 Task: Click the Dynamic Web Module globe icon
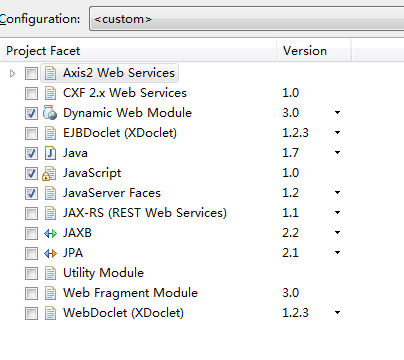[x=50, y=113]
